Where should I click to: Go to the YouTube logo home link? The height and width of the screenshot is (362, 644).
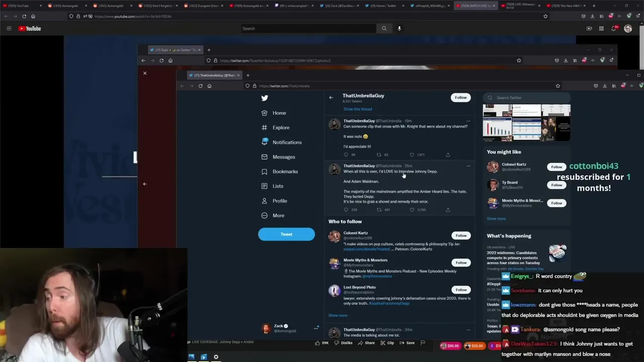(x=30, y=29)
